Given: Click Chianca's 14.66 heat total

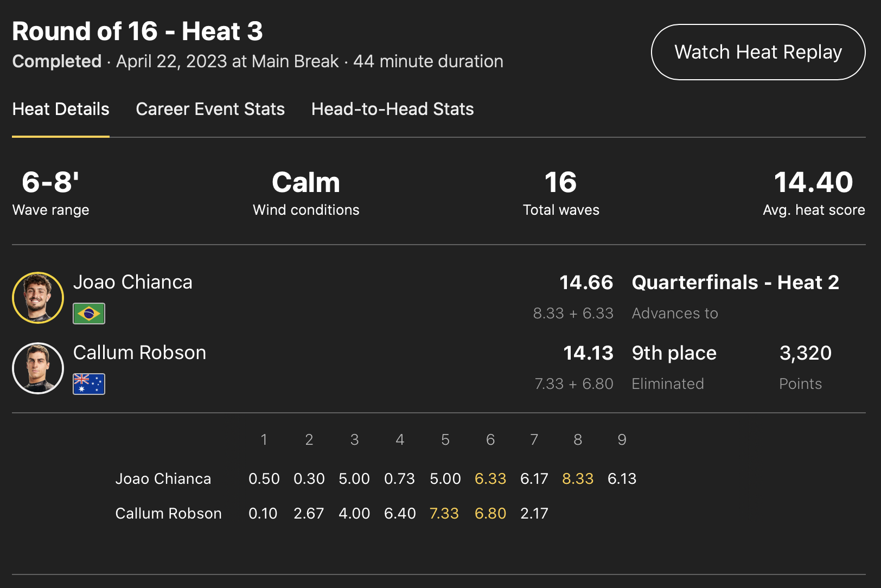Looking at the screenshot, I should tap(586, 283).
